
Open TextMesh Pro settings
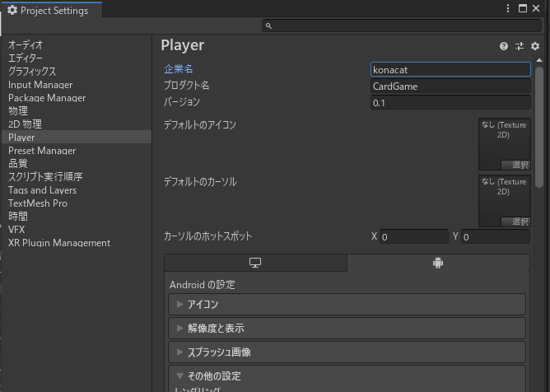pyautogui.click(x=77, y=203)
